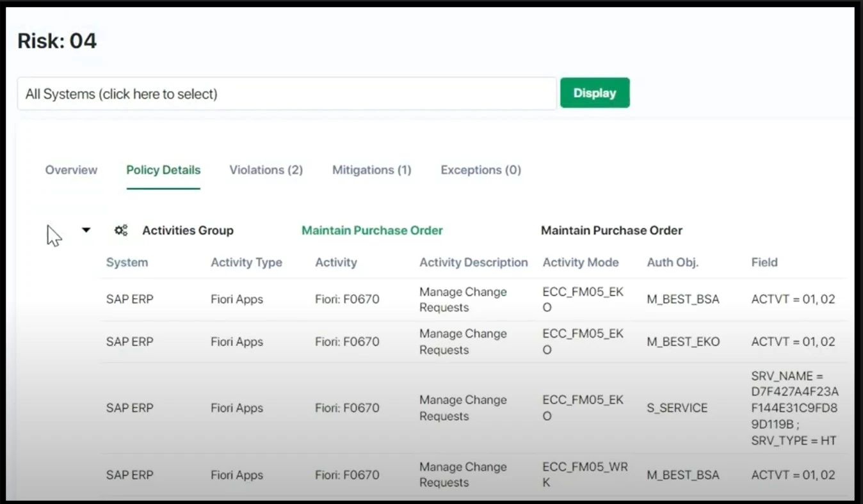Open the Activities Group settings gear icon
863x504 pixels.
[121, 230]
